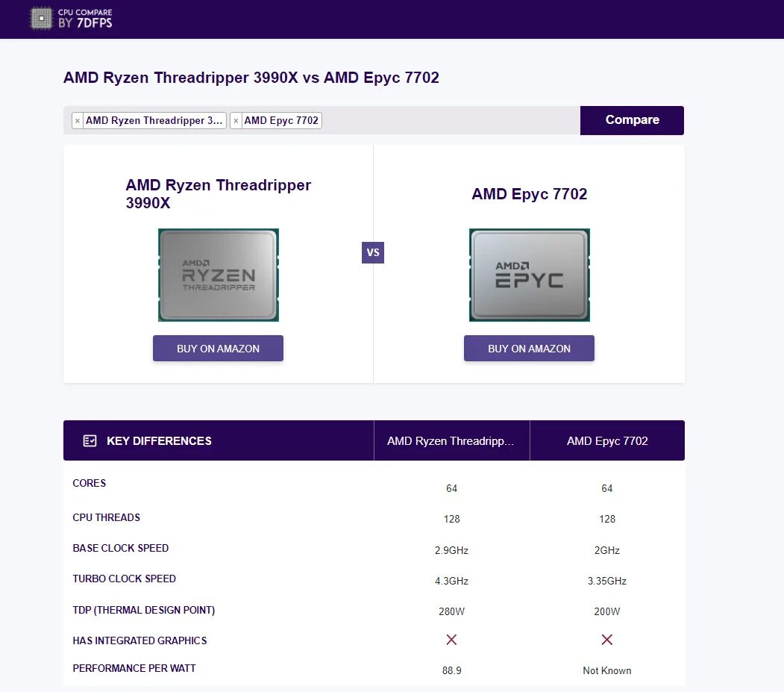The height and width of the screenshot is (692, 784).
Task: Click the CPU Compare by 7DFPS logo
Action: click(x=71, y=19)
